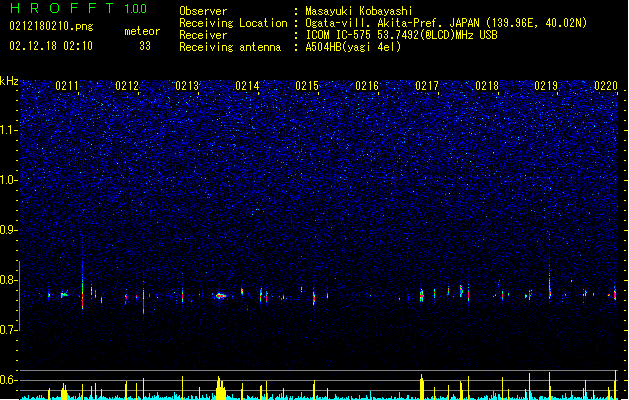Click the time marker 0215

pos(307,86)
